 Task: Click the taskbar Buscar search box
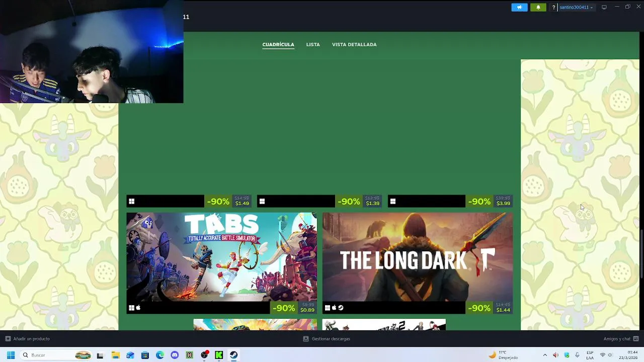[56, 355]
